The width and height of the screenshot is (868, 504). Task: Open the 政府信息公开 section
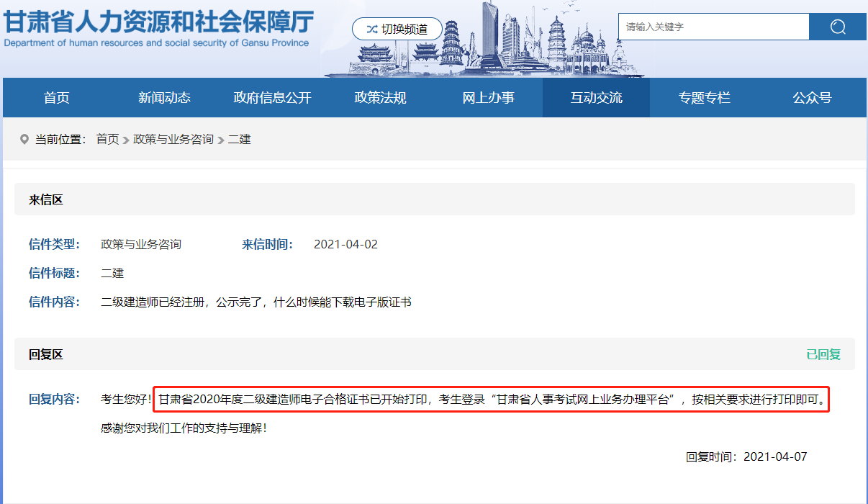[x=272, y=97]
